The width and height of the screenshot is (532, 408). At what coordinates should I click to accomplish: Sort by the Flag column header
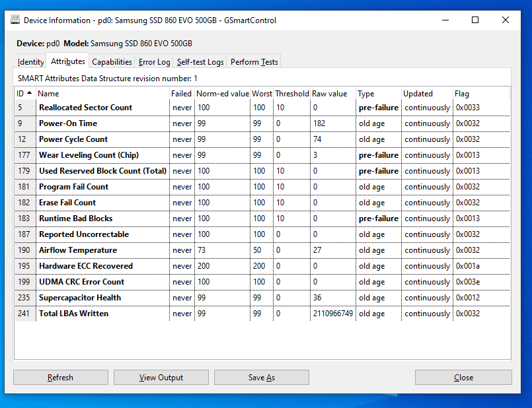[481, 94]
